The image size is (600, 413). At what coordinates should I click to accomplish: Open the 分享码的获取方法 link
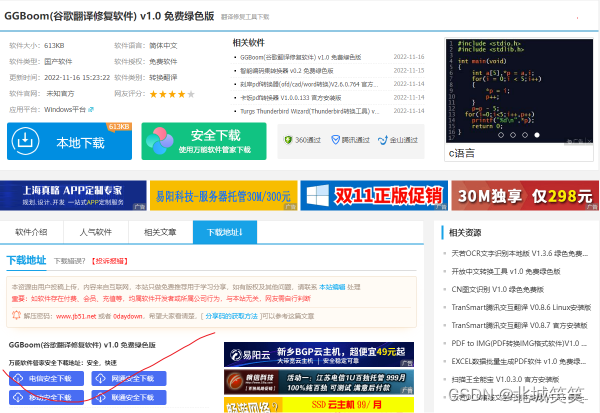pos(232,316)
